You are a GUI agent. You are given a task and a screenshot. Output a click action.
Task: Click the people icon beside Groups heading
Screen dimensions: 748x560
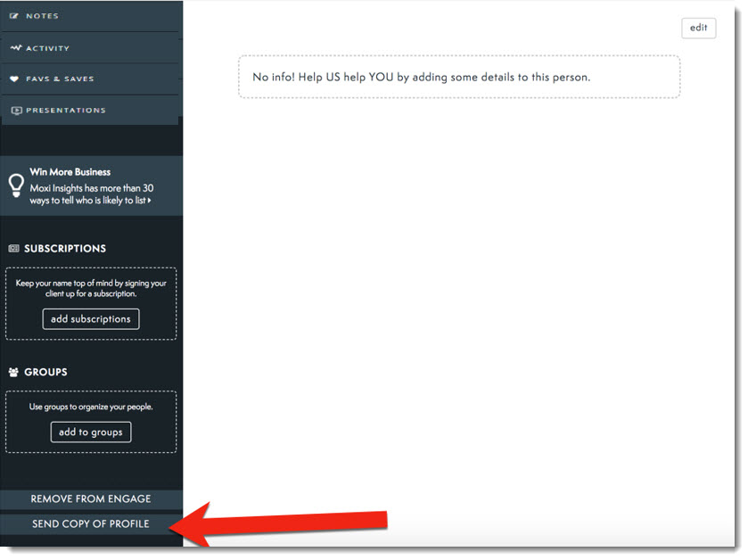[x=14, y=372]
